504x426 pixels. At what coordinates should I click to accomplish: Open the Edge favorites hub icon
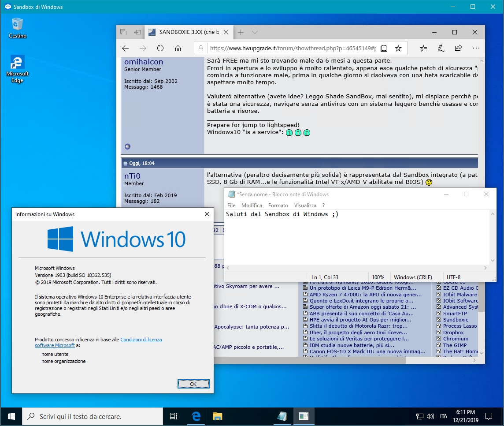[424, 48]
